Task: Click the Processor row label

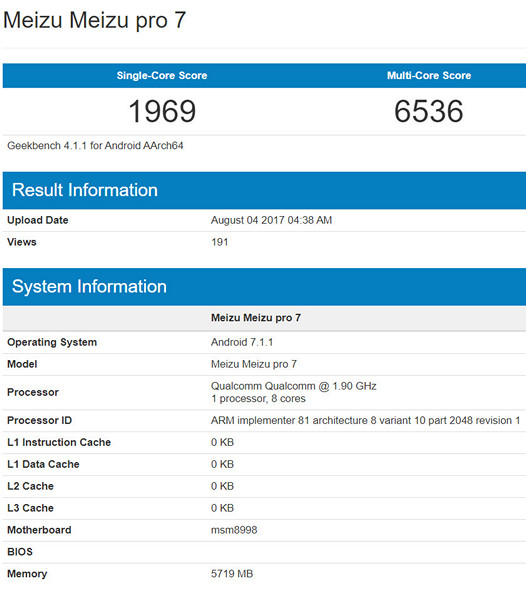Action: pos(33,392)
